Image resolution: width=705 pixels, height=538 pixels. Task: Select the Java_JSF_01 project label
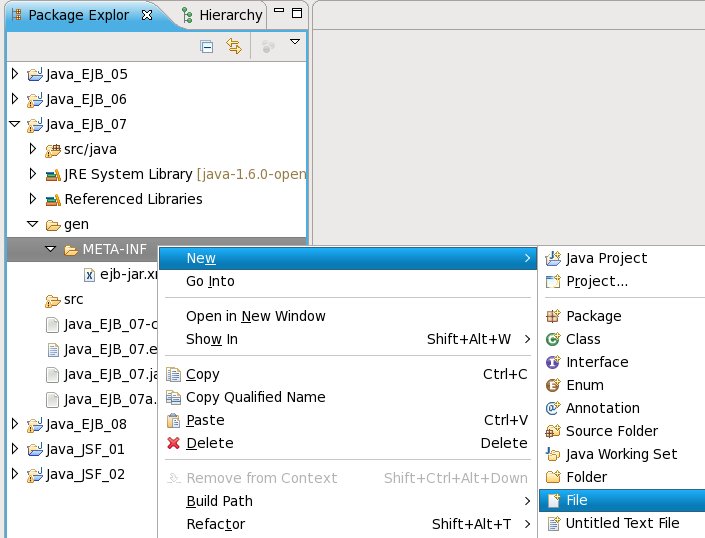[85, 449]
